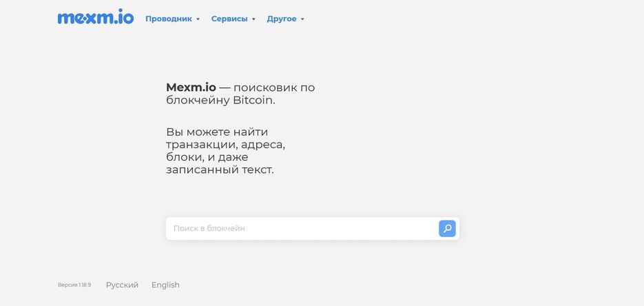644x306 pixels.
Task: Expand the arrow next to Другое
Action: coord(302,19)
